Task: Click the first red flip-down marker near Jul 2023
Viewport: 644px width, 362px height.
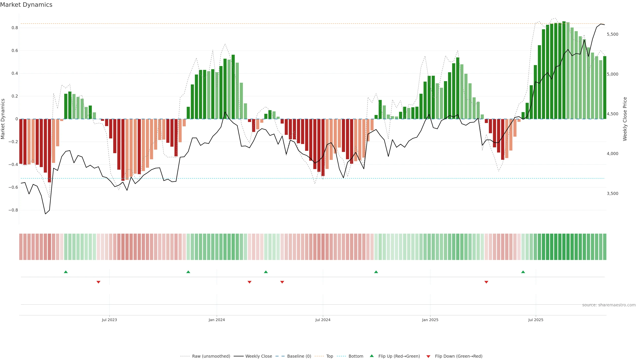Action: tap(98, 282)
